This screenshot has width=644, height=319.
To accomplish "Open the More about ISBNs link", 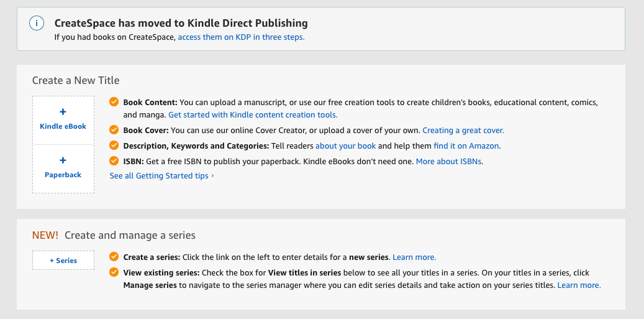I will [x=449, y=162].
